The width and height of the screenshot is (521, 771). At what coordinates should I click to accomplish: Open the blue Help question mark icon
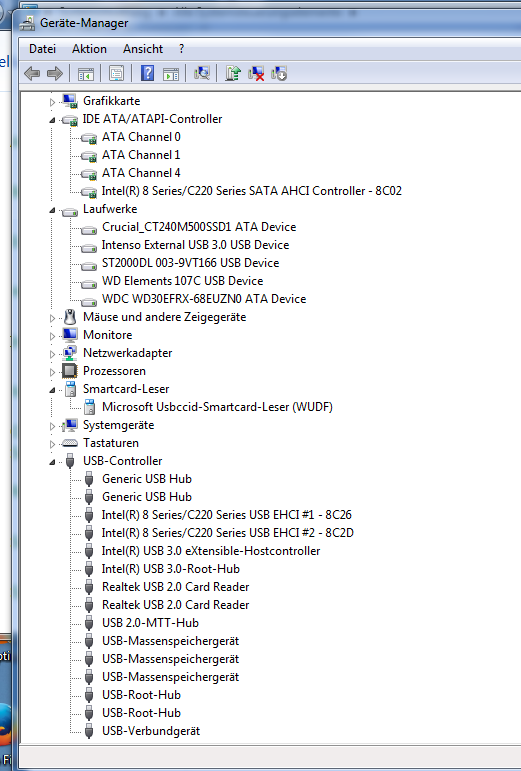(x=147, y=74)
